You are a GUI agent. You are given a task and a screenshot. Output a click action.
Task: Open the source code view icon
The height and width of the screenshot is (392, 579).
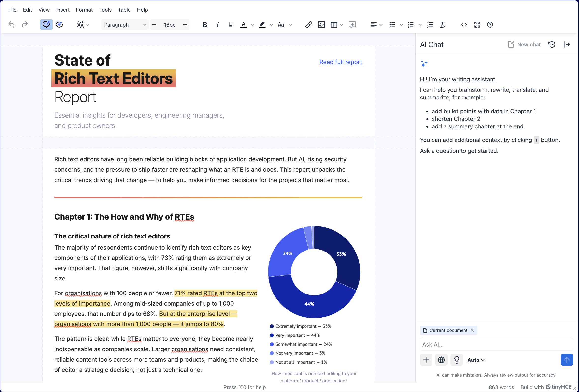tap(464, 24)
